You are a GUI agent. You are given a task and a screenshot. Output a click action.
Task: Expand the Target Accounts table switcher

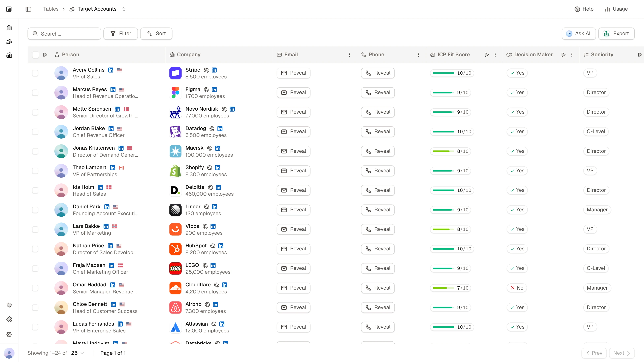coord(124,9)
